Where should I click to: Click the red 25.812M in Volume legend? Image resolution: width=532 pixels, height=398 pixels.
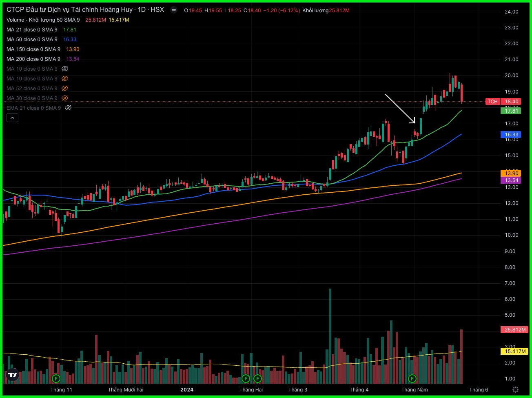pyautogui.click(x=95, y=20)
